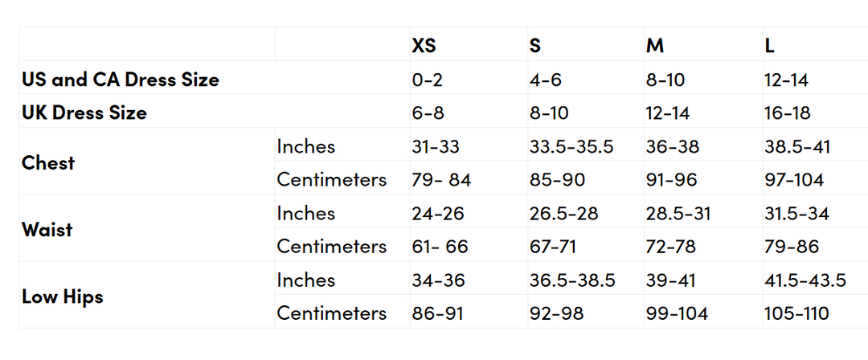Select the L size column header
868x360 pixels.
[770, 46]
